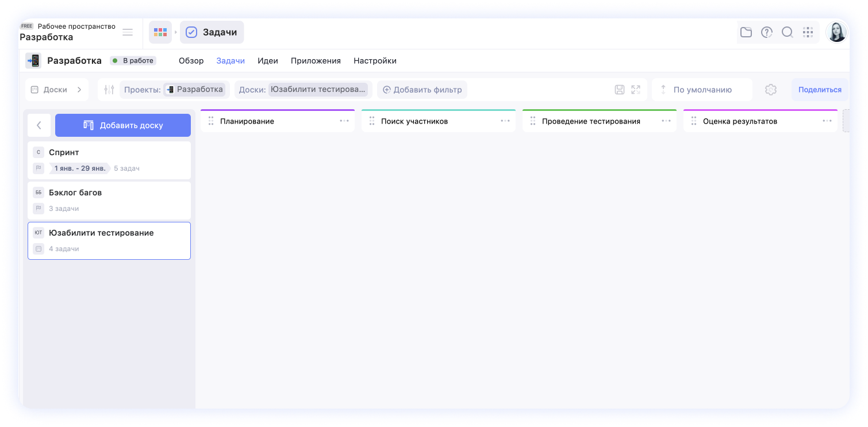Open the По умолчанию sorting dropdown
This screenshot has height=427, width=868.
tap(702, 90)
